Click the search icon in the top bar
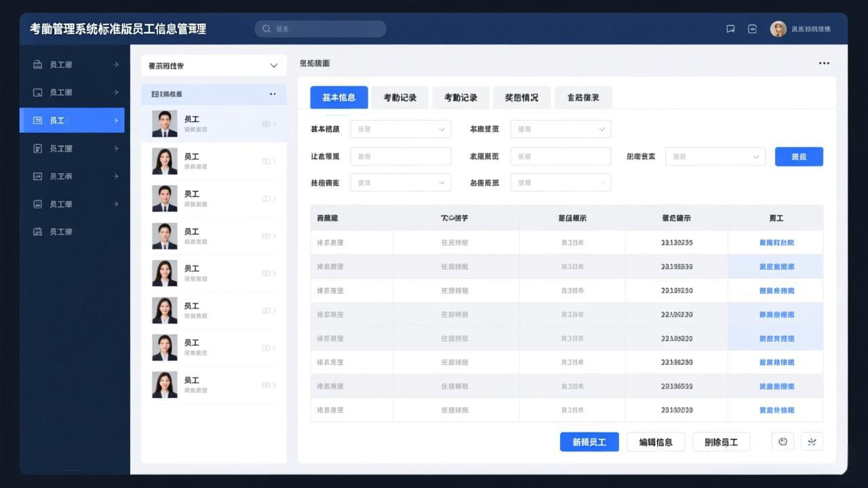The image size is (868, 488). click(x=267, y=29)
